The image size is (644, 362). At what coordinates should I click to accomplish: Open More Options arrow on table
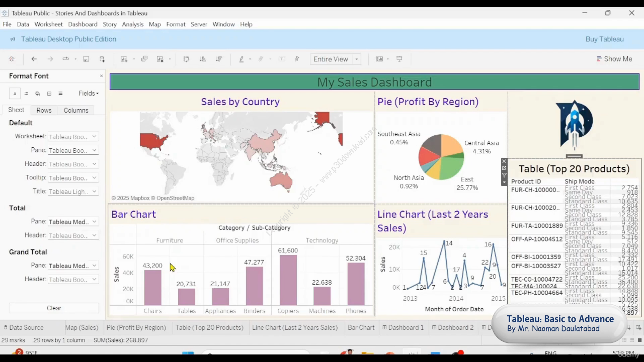point(504,182)
